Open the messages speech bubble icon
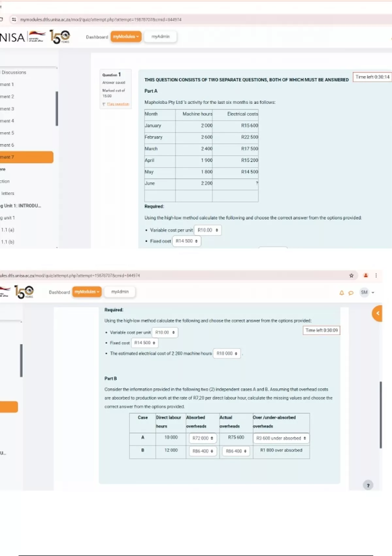This screenshot has width=392, height=556. coord(351,293)
